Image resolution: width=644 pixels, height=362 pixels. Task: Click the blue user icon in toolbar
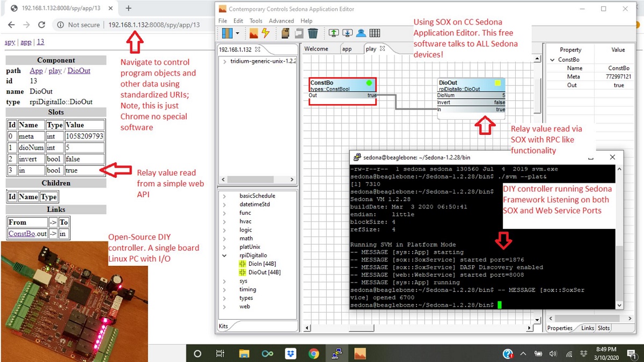click(x=361, y=33)
